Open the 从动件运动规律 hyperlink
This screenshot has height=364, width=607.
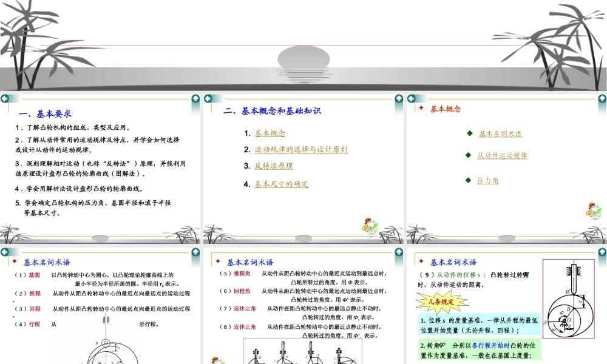pyautogui.click(x=502, y=155)
